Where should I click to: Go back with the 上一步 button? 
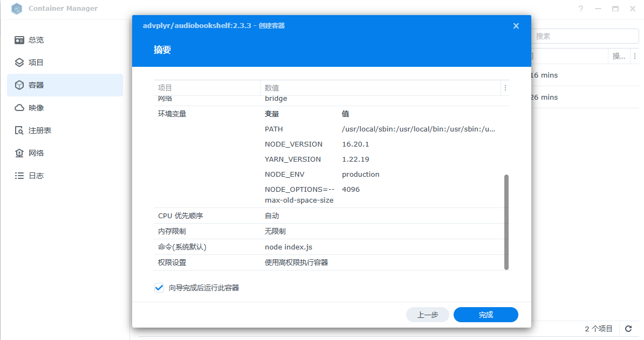(x=427, y=315)
